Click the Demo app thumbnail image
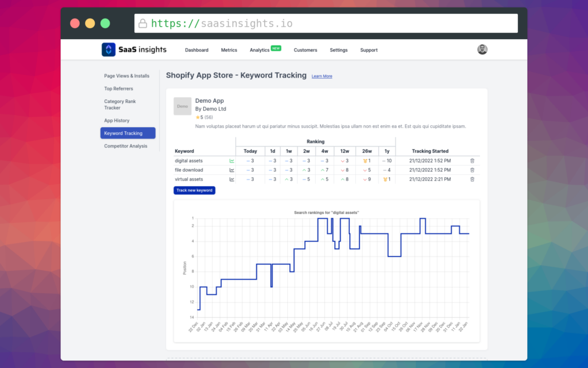The height and width of the screenshot is (368, 588). (x=183, y=106)
